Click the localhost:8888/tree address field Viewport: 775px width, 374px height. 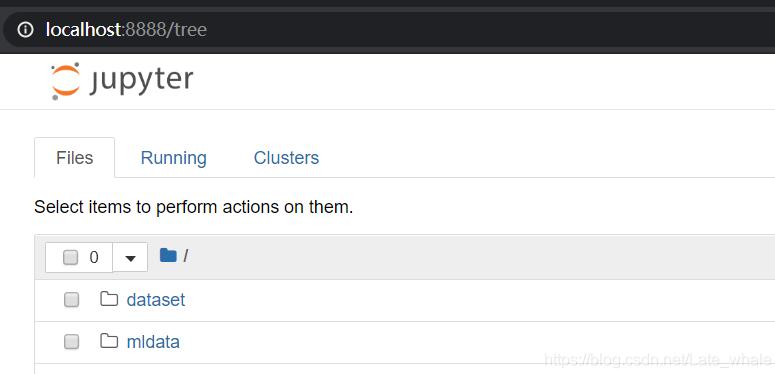[x=388, y=30]
